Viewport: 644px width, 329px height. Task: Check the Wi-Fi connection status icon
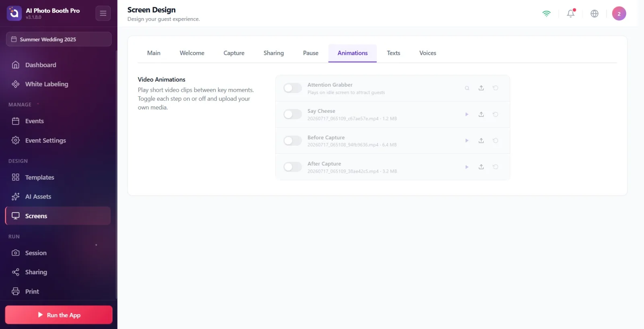pyautogui.click(x=547, y=13)
